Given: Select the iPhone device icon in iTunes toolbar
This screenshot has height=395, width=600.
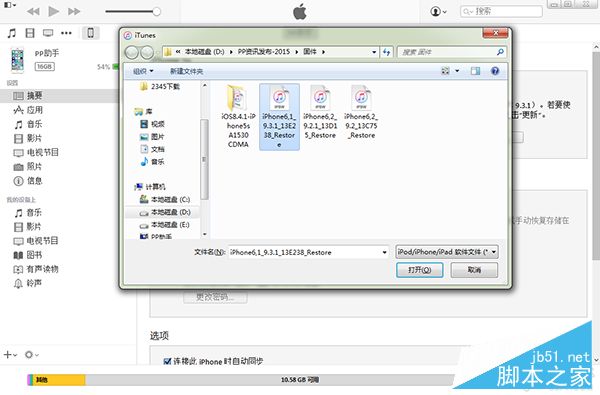Looking at the screenshot, I should [91, 33].
